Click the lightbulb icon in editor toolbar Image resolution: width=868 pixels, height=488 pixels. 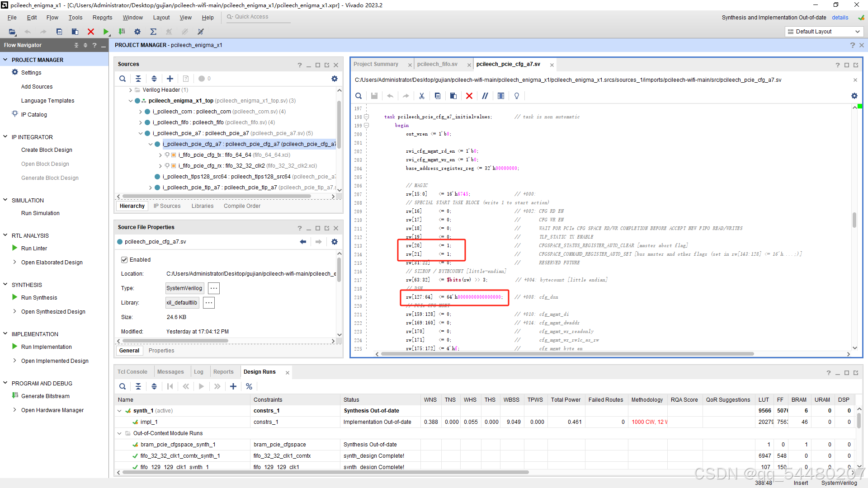(517, 96)
